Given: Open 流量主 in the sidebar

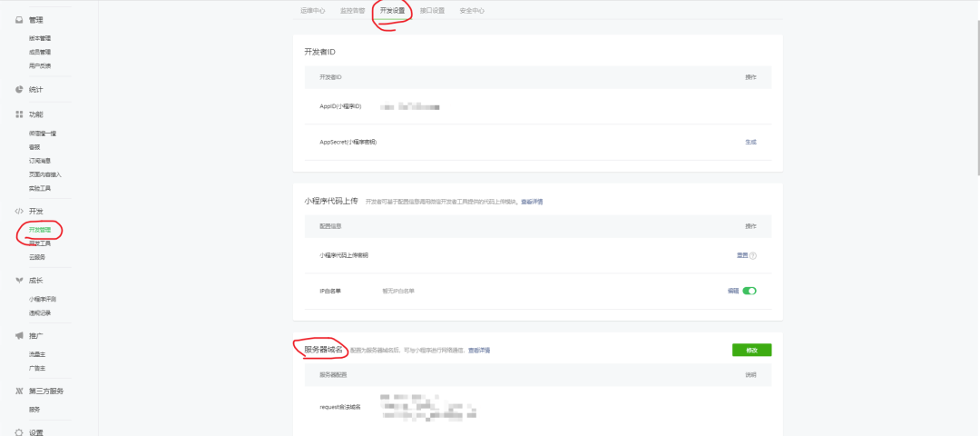Looking at the screenshot, I should [x=37, y=354].
